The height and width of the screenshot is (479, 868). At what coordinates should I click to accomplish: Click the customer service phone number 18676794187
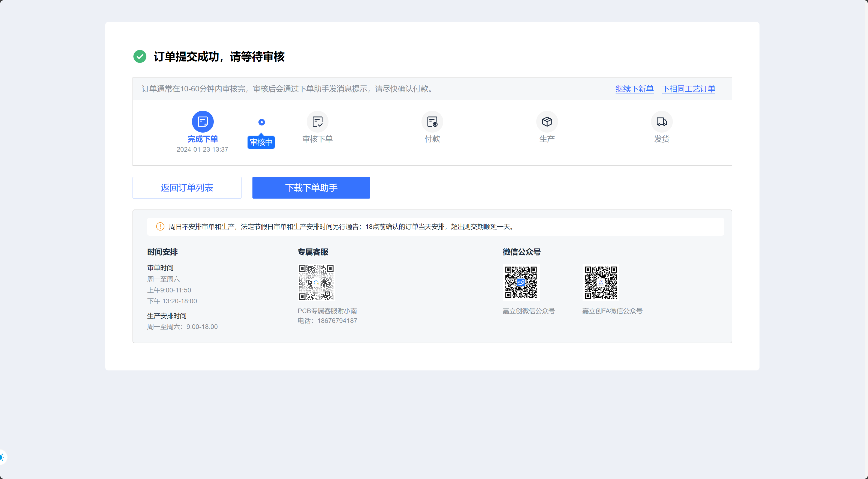[x=337, y=321]
